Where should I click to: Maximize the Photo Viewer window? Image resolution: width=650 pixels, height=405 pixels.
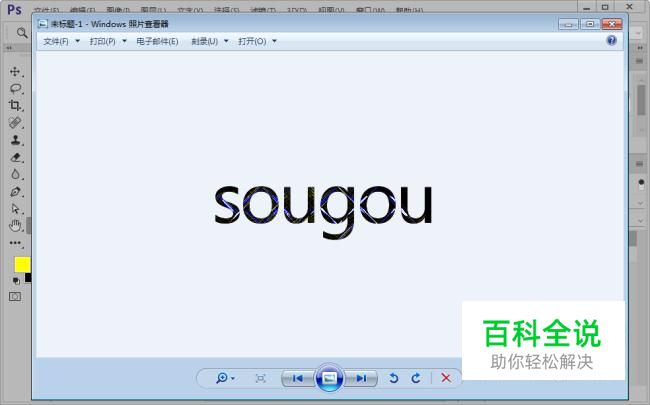point(590,24)
